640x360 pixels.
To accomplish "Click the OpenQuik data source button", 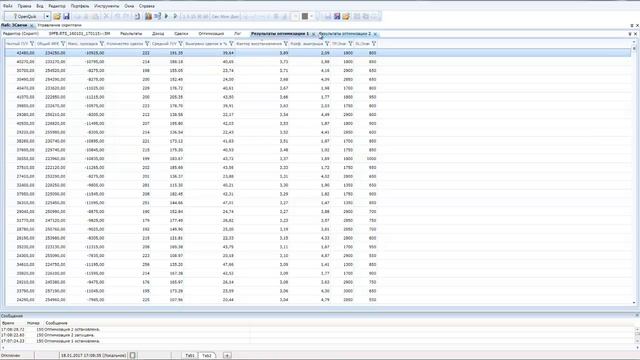I will tap(24, 16).
